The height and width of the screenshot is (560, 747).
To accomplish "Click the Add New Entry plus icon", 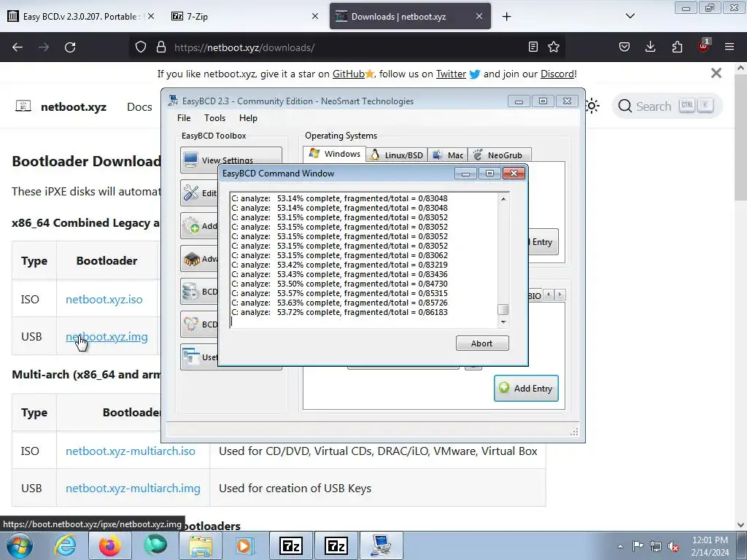I will [x=191, y=226].
